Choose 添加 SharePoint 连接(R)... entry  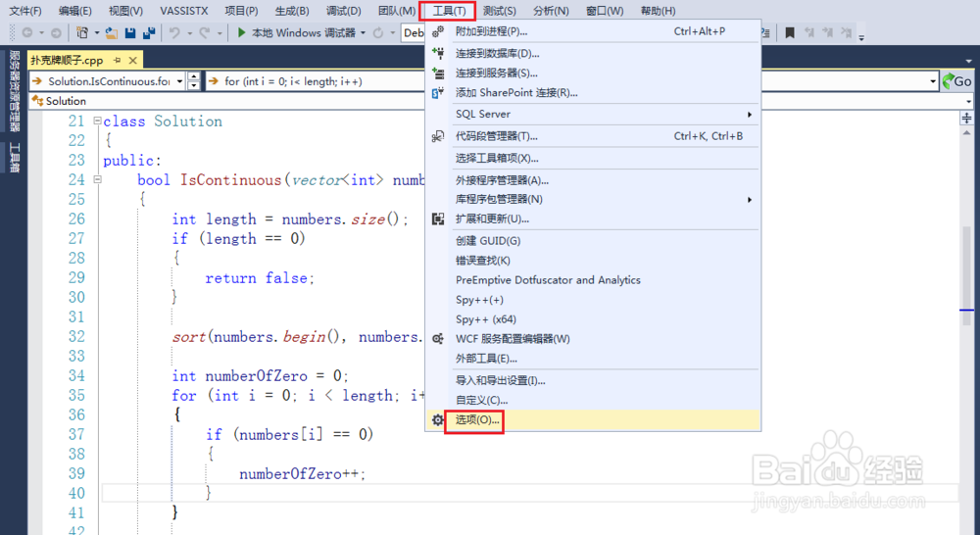tap(593, 92)
